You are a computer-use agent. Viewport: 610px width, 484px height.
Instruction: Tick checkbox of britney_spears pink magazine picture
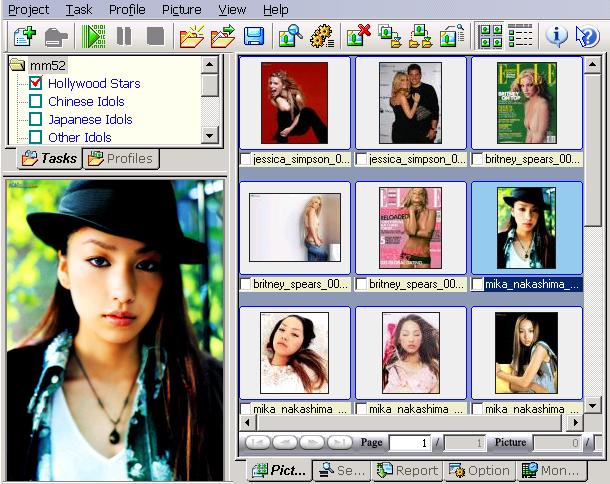pyautogui.click(x=362, y=284)
